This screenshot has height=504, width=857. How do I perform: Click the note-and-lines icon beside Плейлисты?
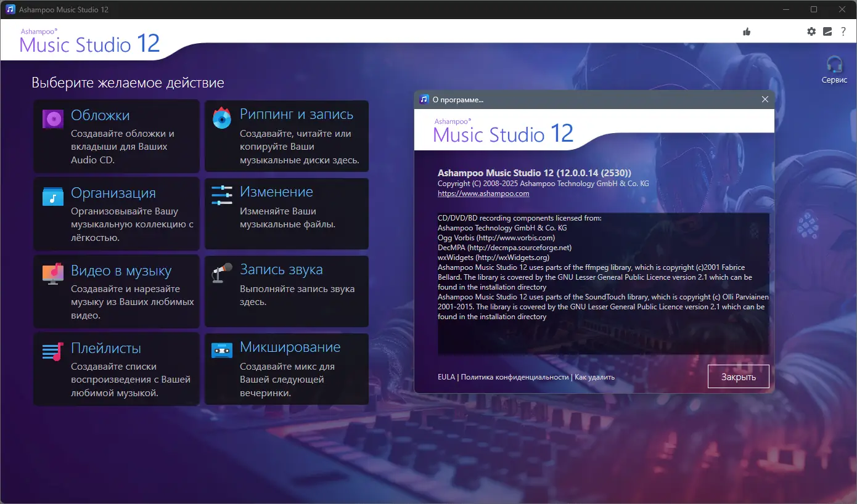click(x=53, y=351)
